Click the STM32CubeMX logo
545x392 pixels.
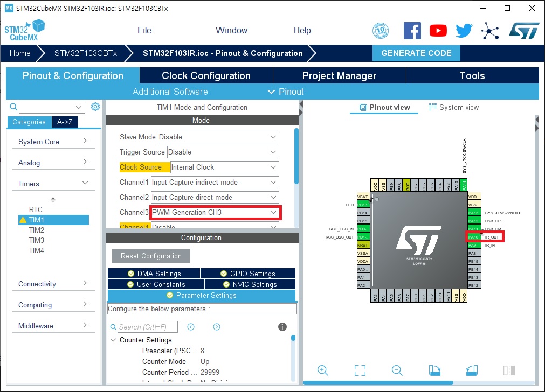(25, 30)
